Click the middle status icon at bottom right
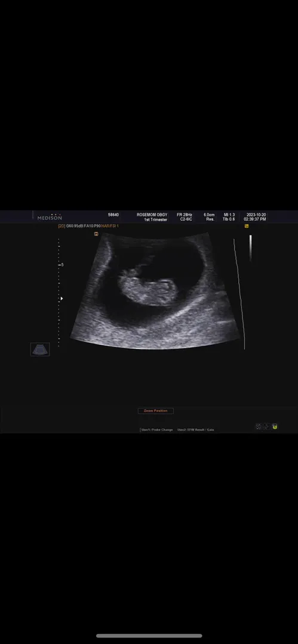 pyautogui.click(x=266, y=427)
